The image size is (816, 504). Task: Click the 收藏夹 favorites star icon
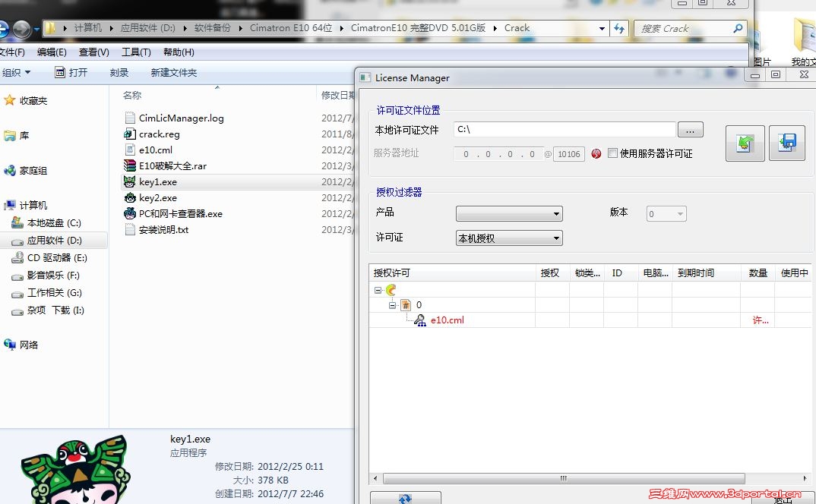pos(9,100)
